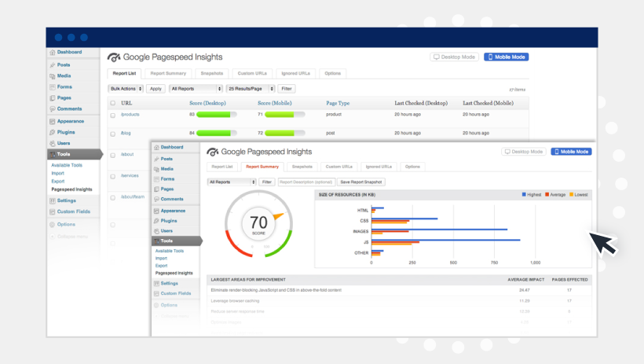The height and width of the screenshot is (364, 644).
Task: Click the Forms icon in front window sidebar
Action: tap(156, 179)
